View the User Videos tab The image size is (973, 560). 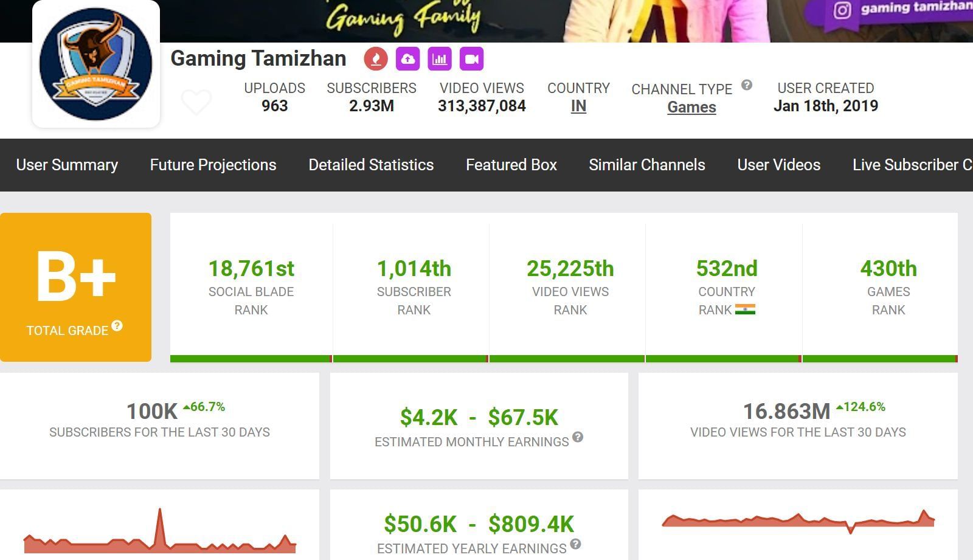[x=778, y=165]
